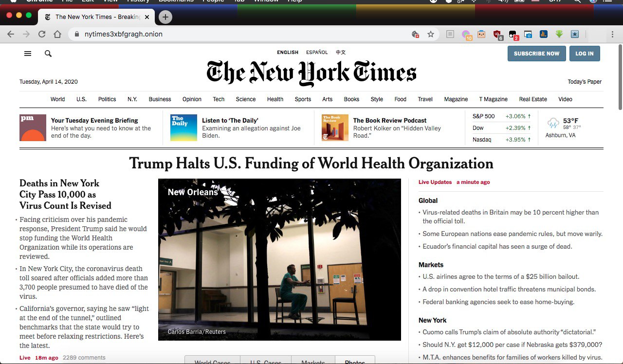Open the Science section
The image size is (623, 364).
(x=246, y=99)
